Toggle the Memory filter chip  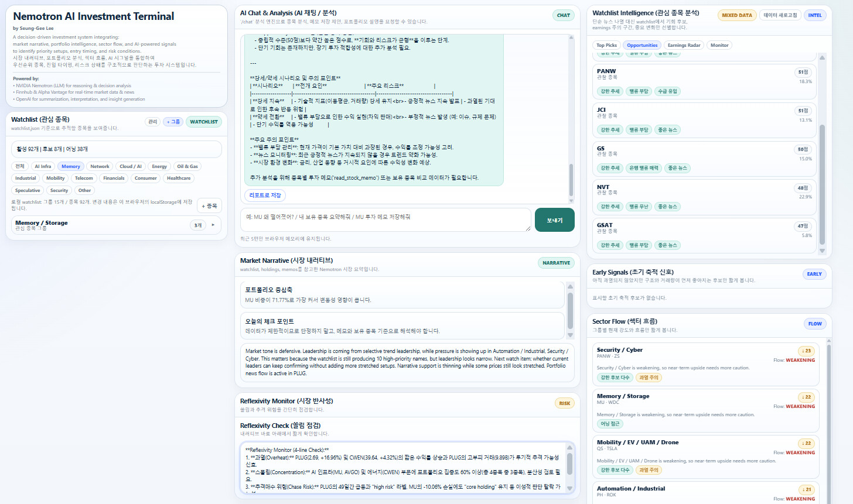tap(71, 166)
